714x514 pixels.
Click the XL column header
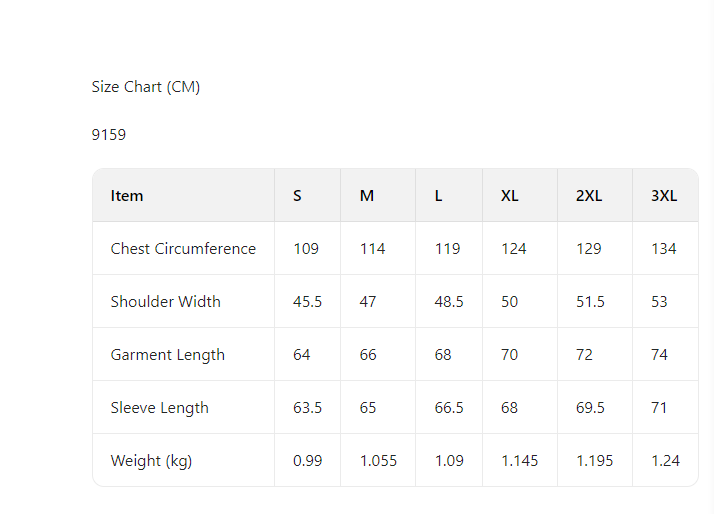(x=510, y=196)
